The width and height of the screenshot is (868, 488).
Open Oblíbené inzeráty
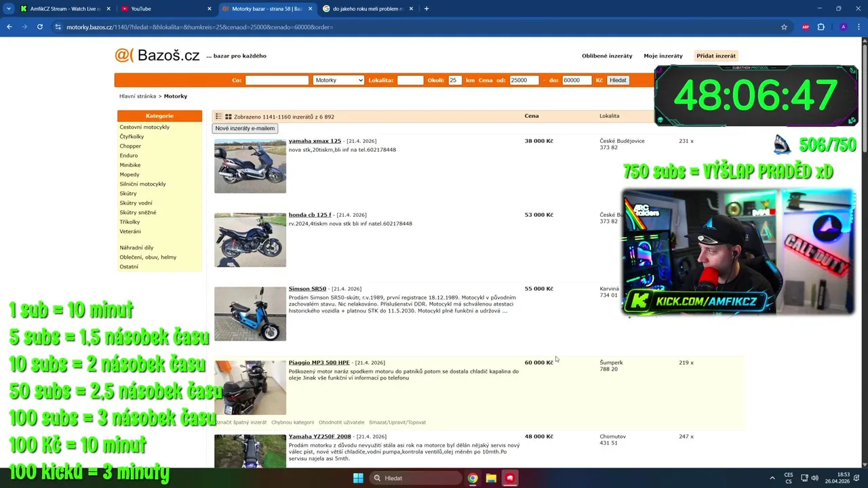(607, 56)
